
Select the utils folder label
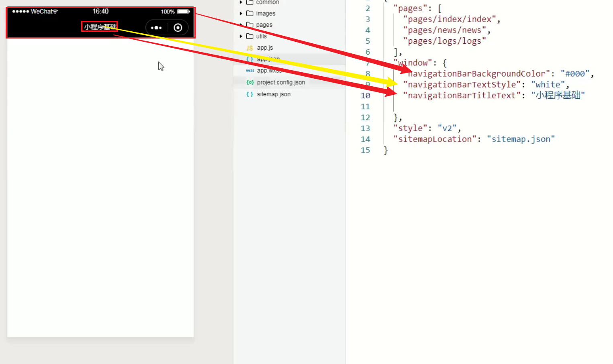pyautogui.click(x=261, y=36)
